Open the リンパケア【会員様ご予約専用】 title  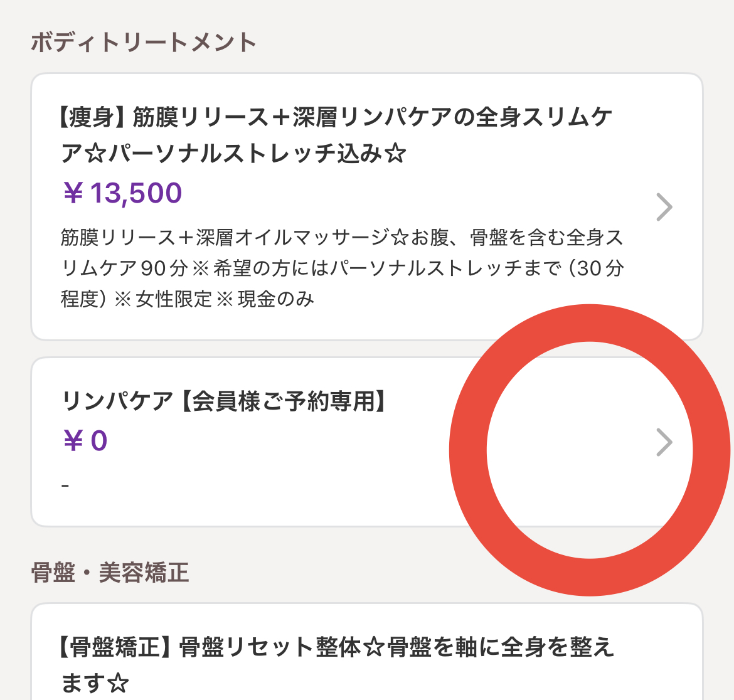pyautogui.click(x=225, y=401)
